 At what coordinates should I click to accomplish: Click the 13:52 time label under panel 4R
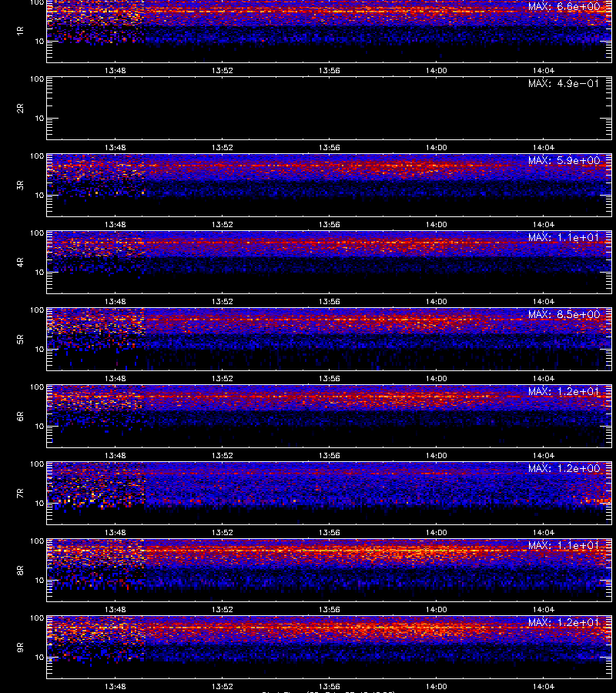[222, 301]
